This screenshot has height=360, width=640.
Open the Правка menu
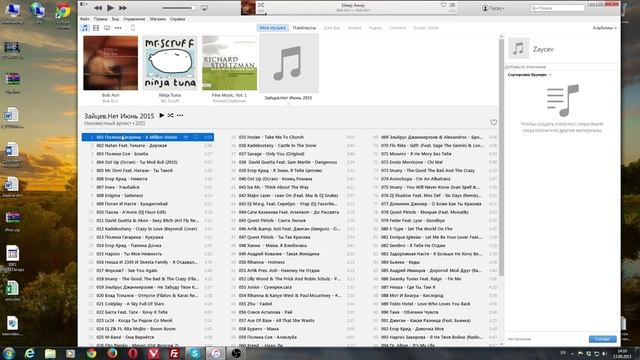pos(100,19)
